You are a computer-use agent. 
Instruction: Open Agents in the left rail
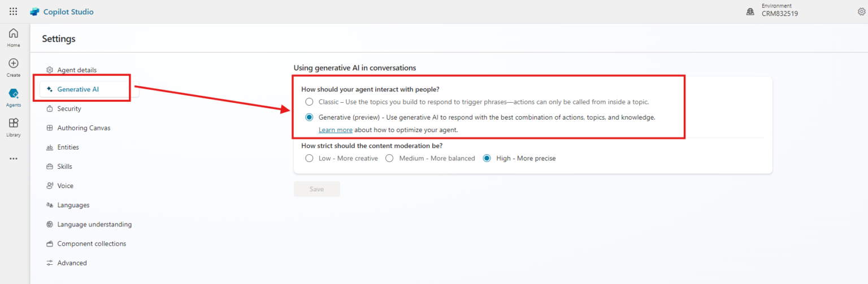click(14, 97)
